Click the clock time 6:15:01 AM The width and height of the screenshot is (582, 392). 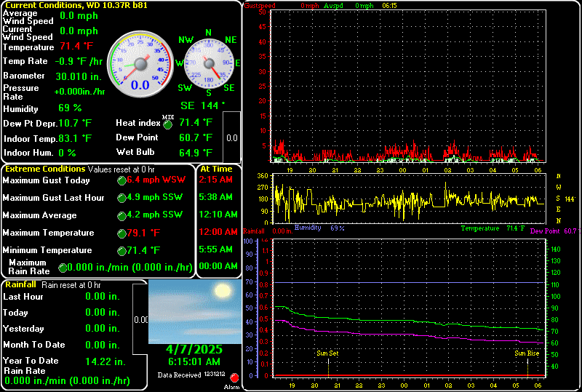(x=194, y=361)
